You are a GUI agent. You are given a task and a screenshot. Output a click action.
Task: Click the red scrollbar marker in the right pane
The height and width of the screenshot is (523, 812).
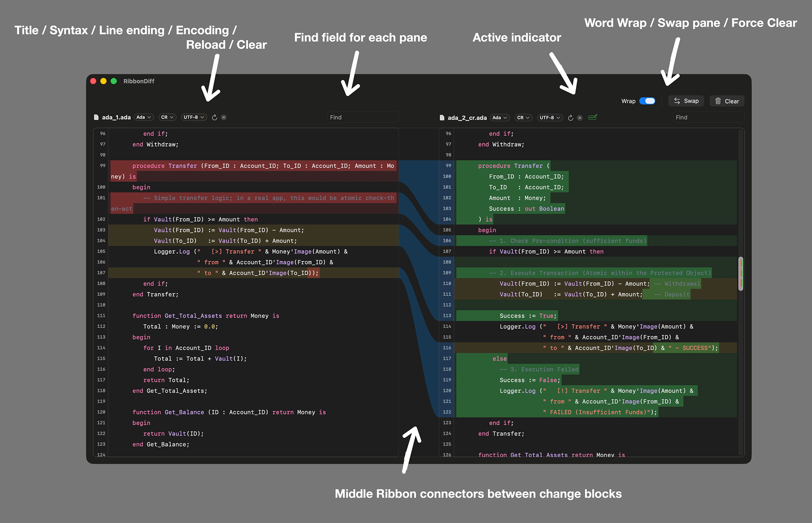click(x=741, y=273)
